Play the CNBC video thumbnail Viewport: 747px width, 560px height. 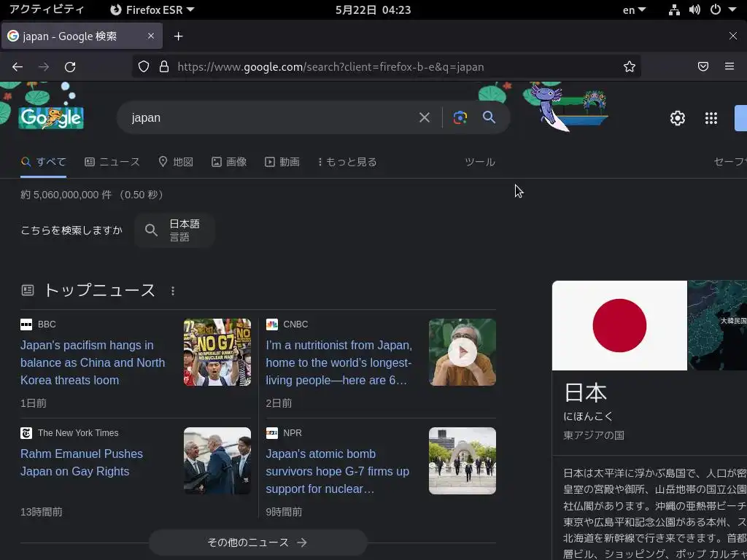[x=462, y=352]
